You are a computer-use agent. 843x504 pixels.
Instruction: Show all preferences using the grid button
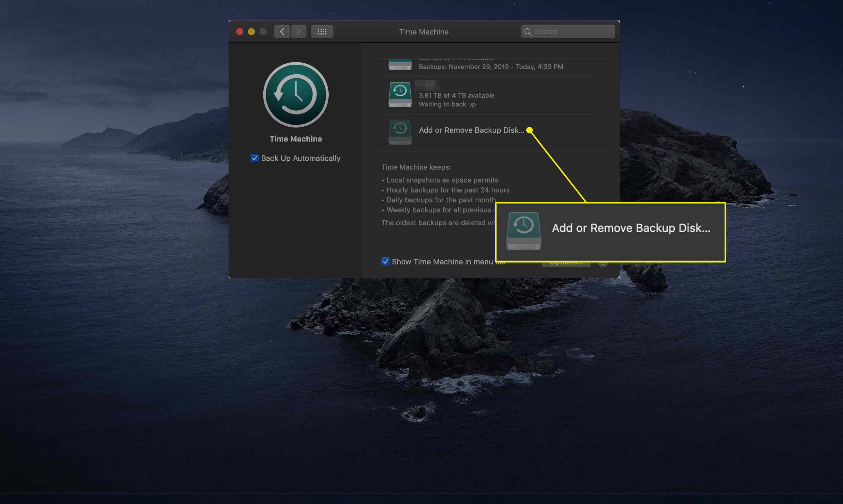coord(322,32)
